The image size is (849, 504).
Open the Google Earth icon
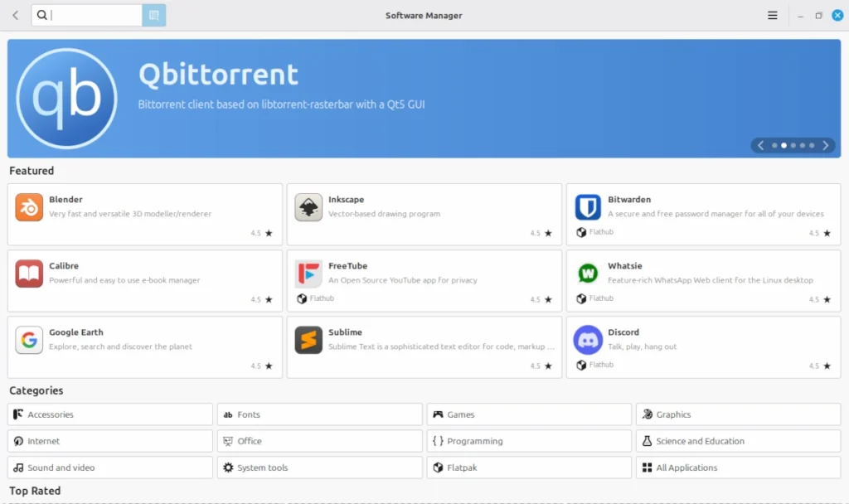[x=29, y=340]
